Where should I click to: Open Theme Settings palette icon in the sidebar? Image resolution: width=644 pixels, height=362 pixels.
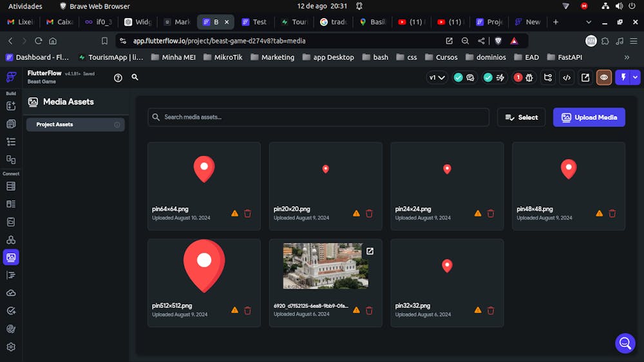tap(11, 329)
